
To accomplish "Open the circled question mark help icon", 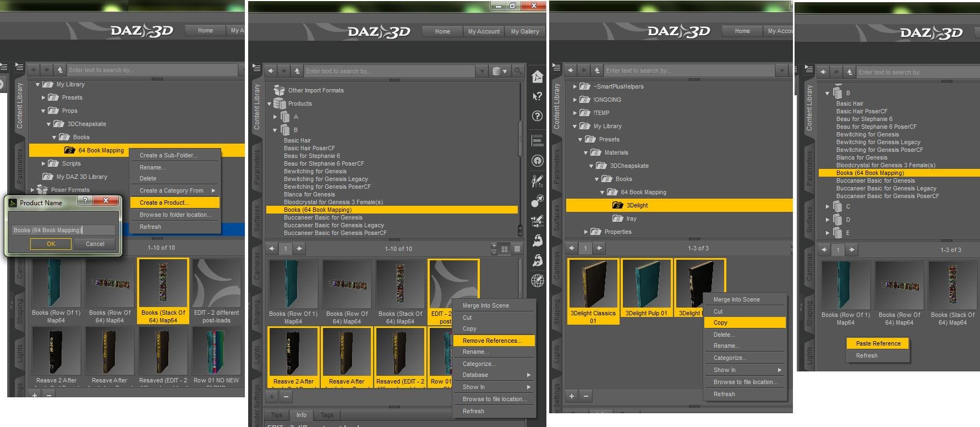I will click(x=538, y=116).
